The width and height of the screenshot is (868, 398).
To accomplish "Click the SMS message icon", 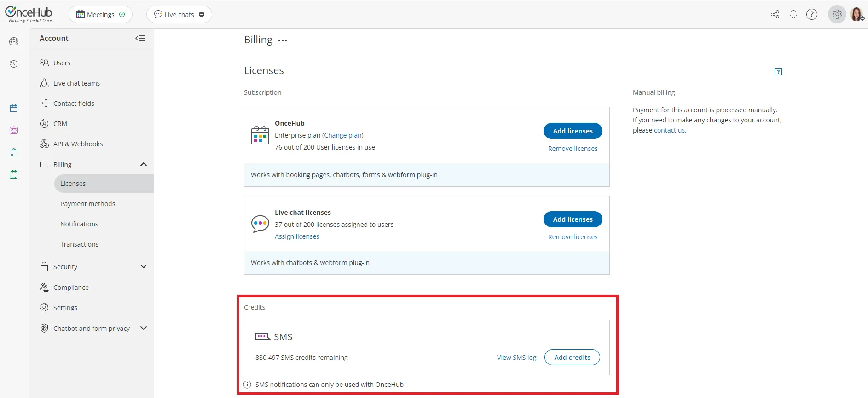I will tap(263, 336).
